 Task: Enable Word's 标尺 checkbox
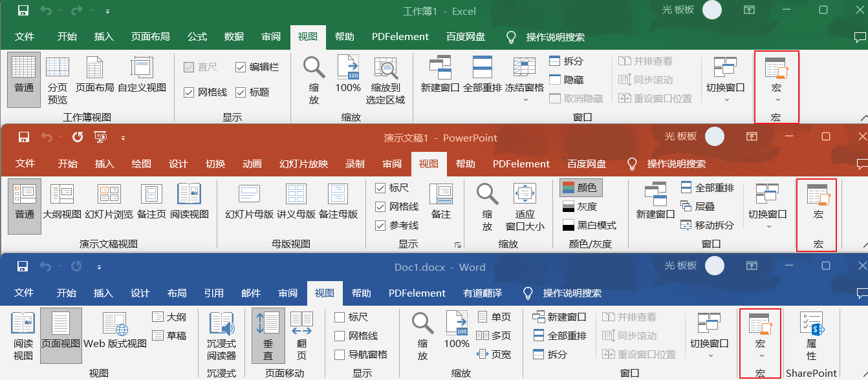click(x=340, y=317)
